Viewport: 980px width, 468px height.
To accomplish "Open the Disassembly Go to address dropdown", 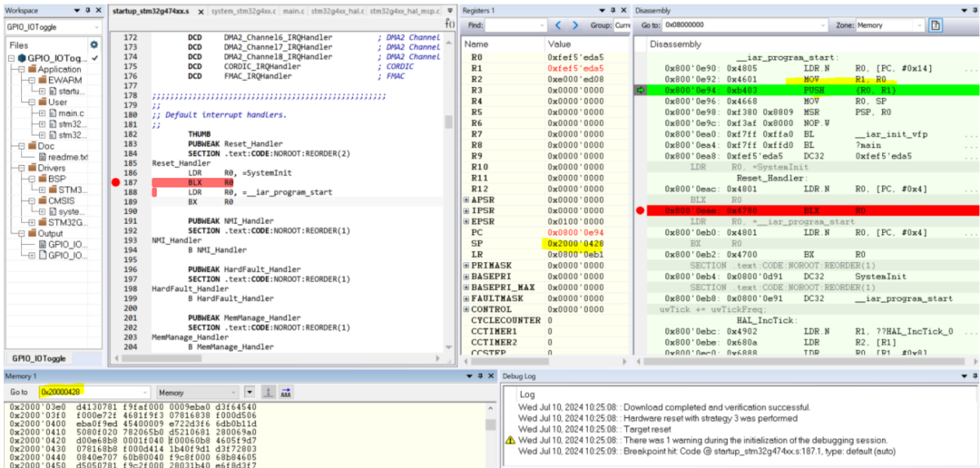I will [824, 25].
